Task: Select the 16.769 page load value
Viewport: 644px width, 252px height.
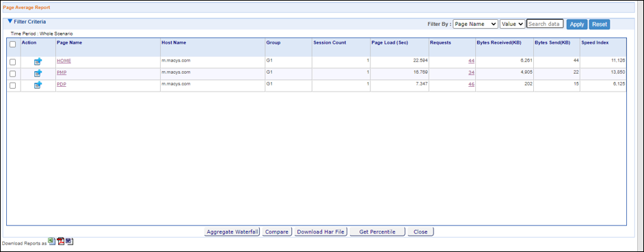Action: tap(420, 72)
